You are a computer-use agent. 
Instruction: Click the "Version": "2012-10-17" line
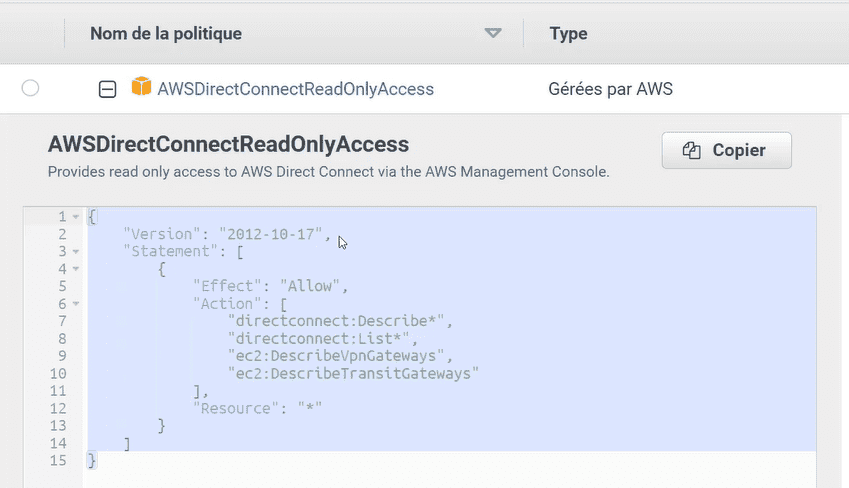(x=226, y=234)
